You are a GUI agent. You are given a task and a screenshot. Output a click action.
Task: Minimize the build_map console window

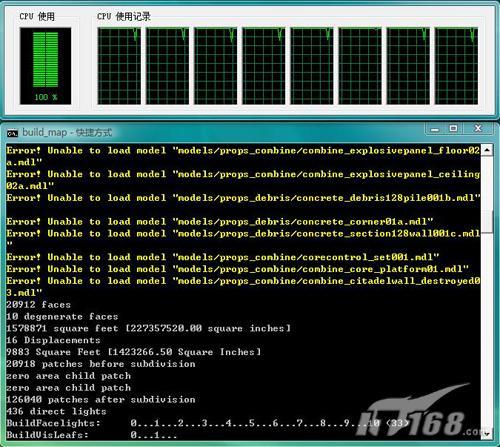coord(435,129)
